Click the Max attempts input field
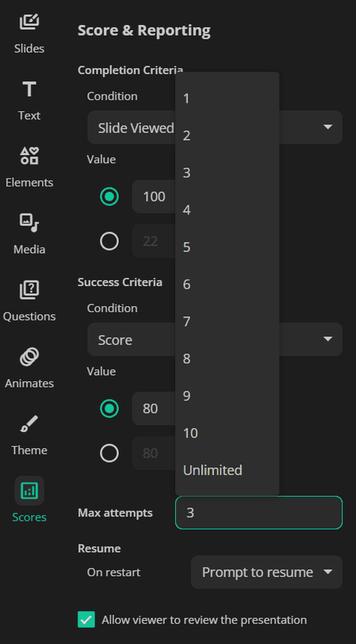This screenshot has width=356, height=644. pyautogui.click(x=259, y=512)
